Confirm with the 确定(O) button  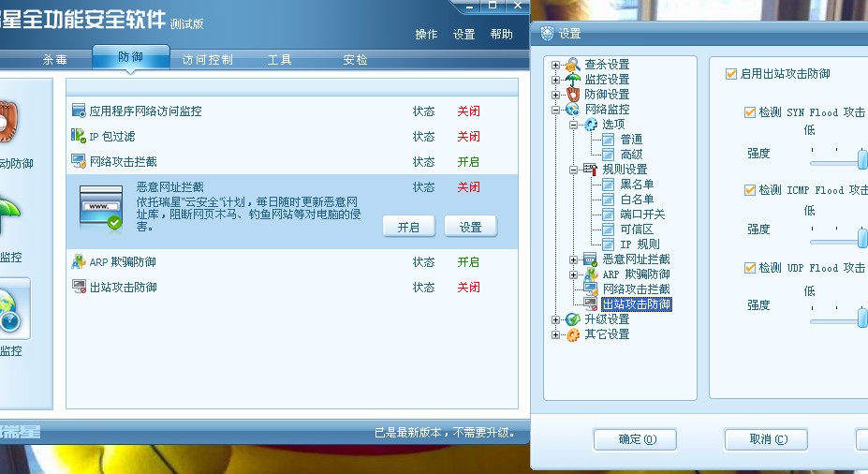coord(636,439)
